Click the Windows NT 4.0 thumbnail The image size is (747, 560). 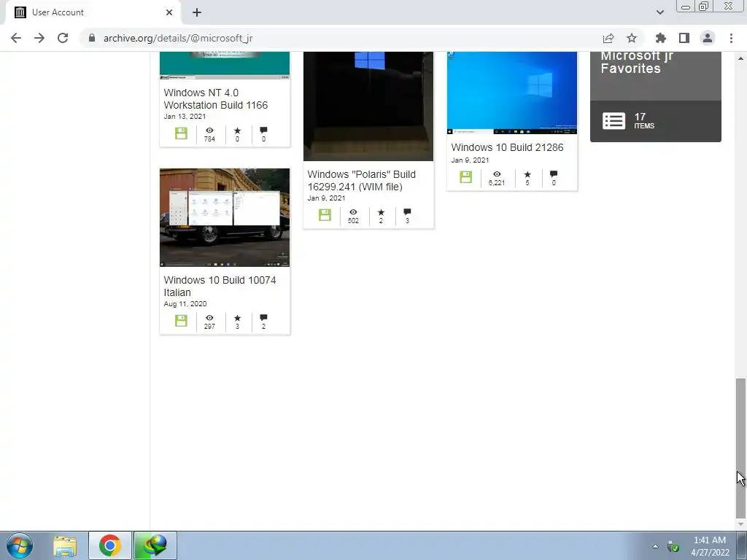[x=225, y=65]
